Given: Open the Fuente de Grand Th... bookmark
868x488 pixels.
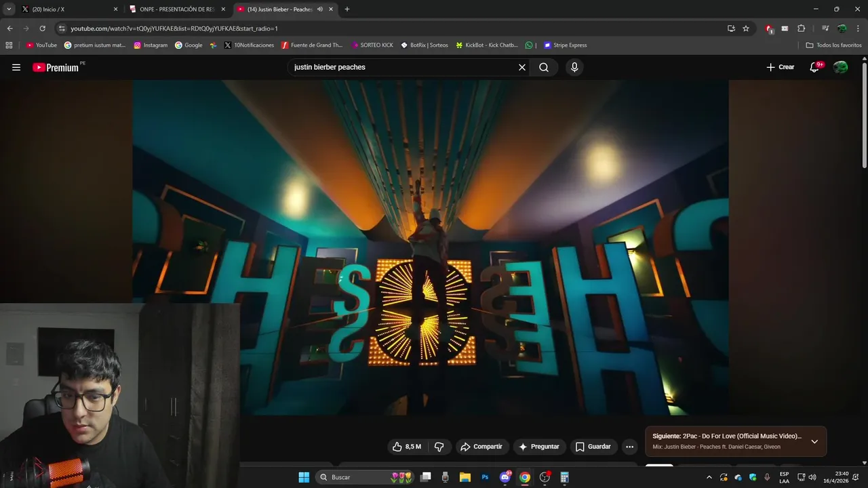Looking at the screenshot, I should coord(312,45).
